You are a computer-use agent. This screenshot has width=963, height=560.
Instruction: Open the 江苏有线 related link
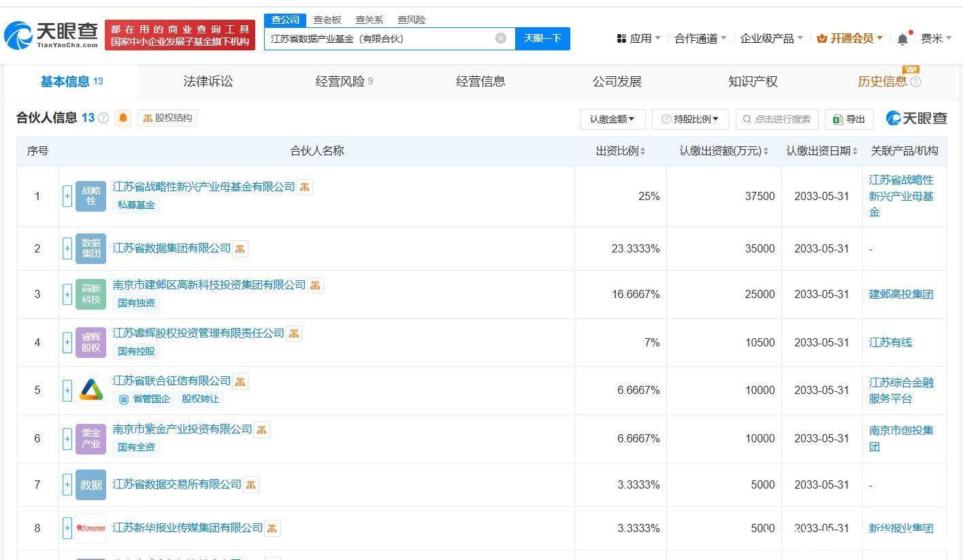[x=890, y=342]
